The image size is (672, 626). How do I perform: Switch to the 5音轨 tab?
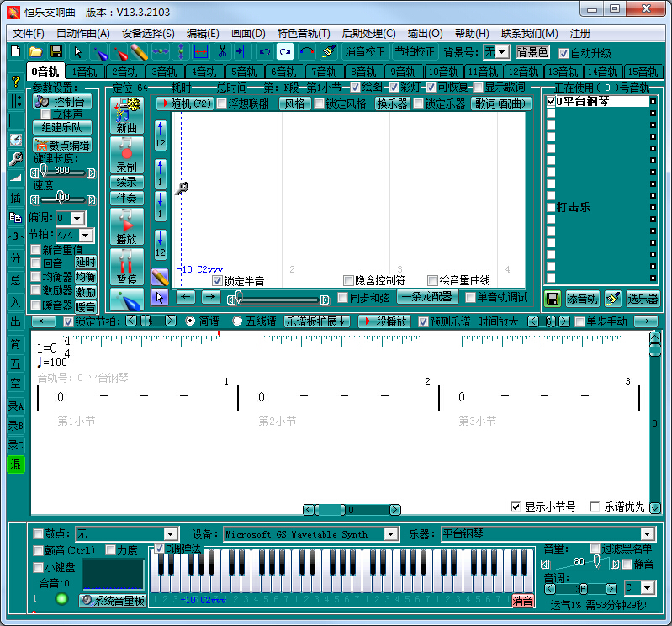pyautogui.click(x=244, y=72)
